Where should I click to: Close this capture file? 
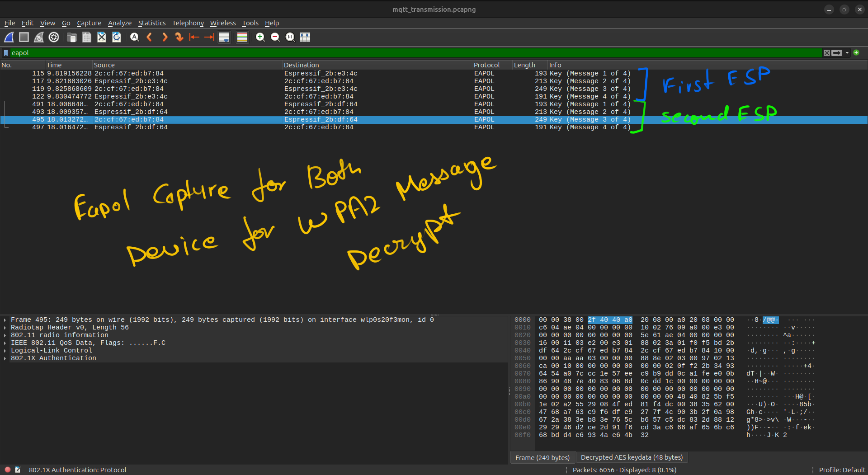(x=102, y=37)
